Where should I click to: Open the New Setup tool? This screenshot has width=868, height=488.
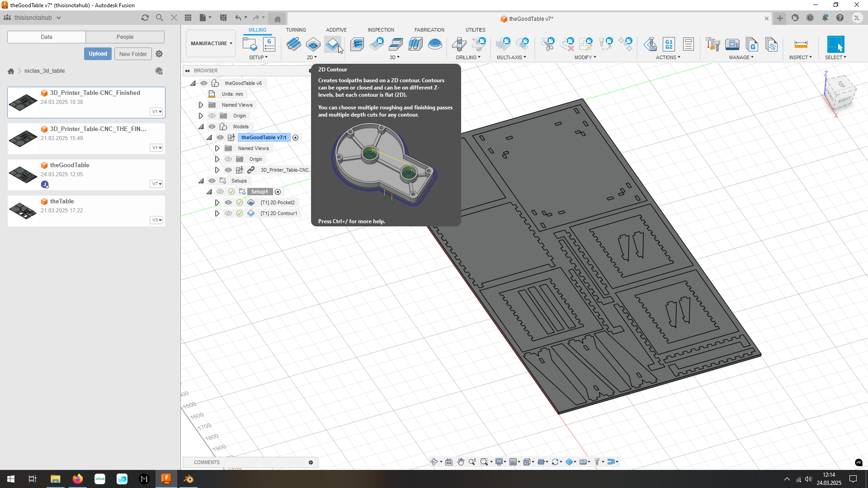coord(250,44)
